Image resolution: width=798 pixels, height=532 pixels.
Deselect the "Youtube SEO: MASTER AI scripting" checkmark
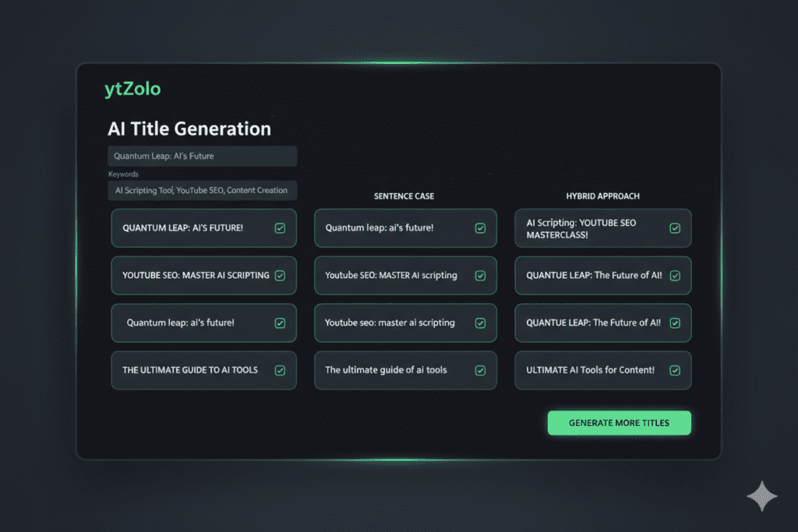(480, 276)
